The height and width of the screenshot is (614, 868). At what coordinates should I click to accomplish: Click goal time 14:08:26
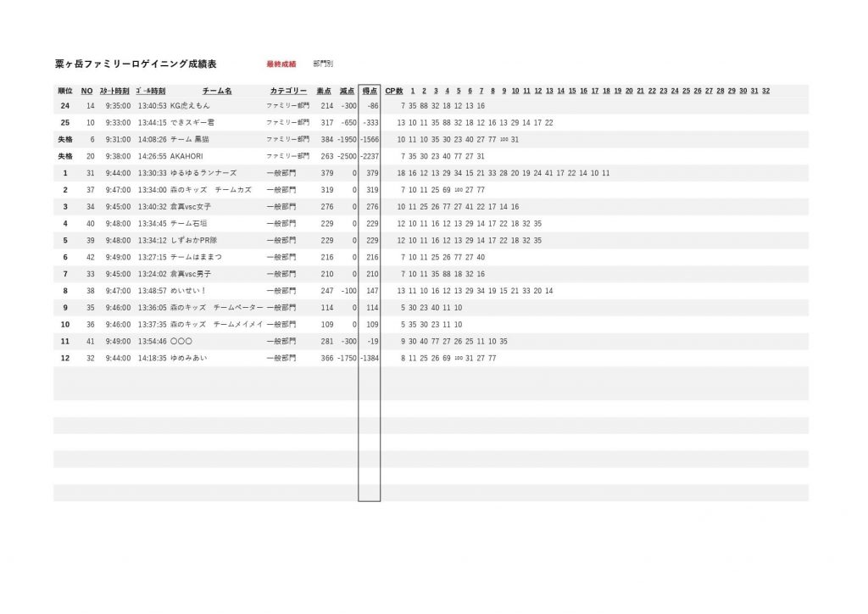(153, 140)
